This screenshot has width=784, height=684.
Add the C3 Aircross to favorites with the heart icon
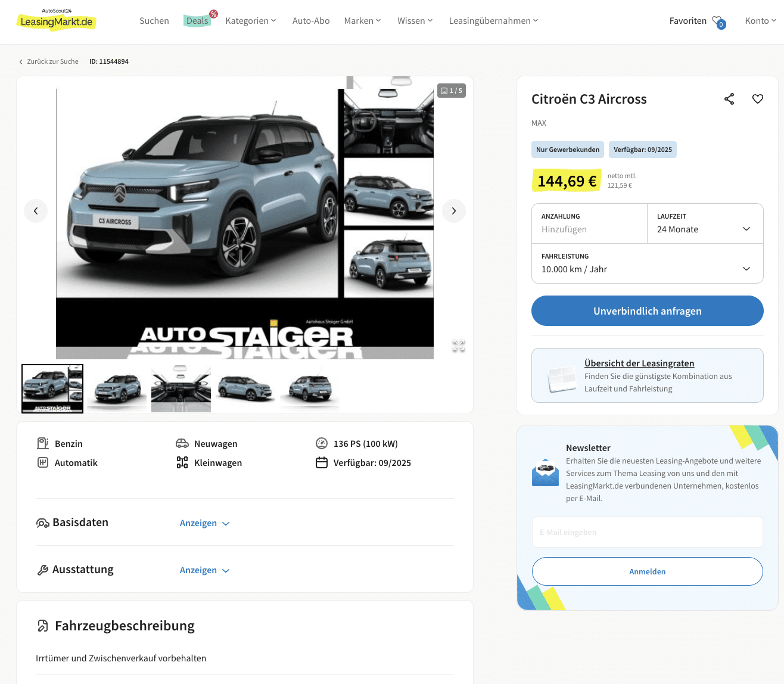tap(758, 99)
